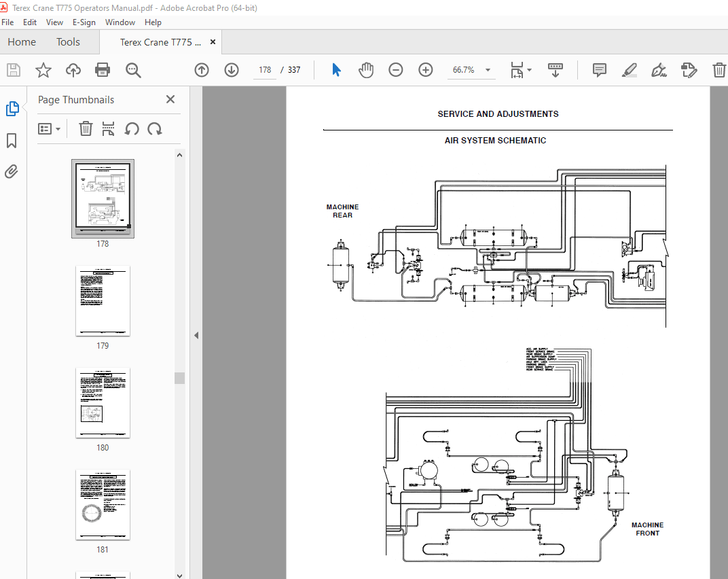Screen dimensions: 728x579
Task: Activate the Highlight text tool
Action: point(629,69)
